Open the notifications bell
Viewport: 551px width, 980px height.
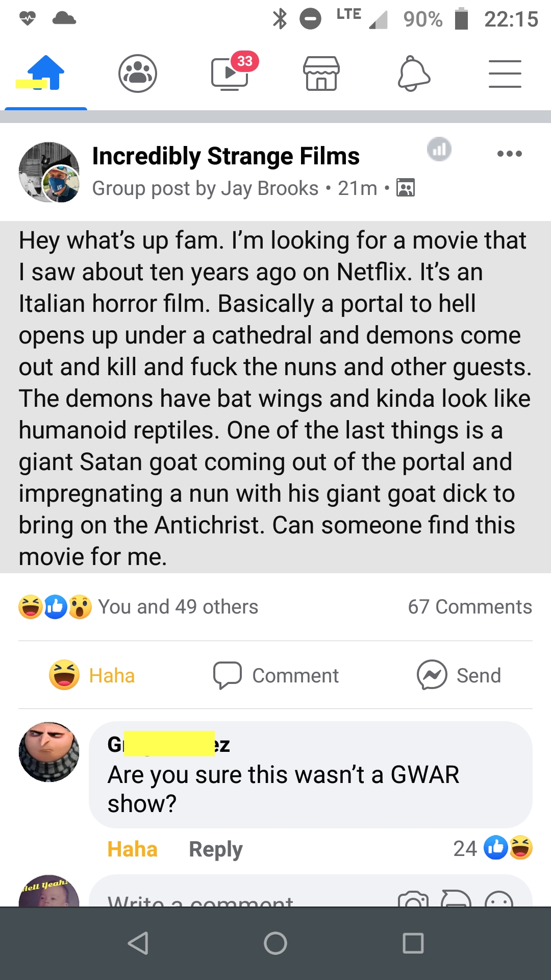coord(413,74)
